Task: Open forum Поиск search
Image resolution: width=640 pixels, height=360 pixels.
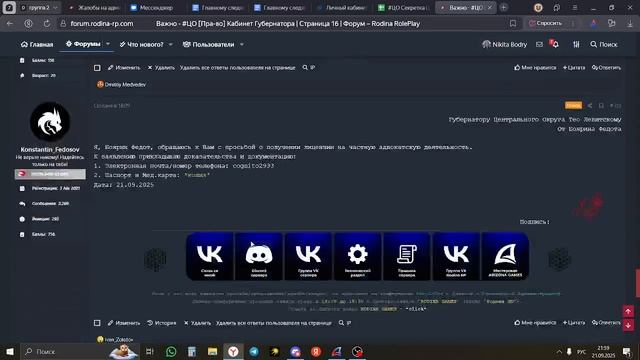Action: 604,44
